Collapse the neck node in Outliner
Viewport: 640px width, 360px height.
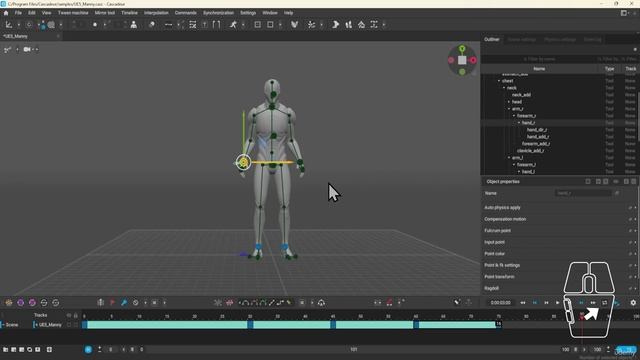pos(504,88)
